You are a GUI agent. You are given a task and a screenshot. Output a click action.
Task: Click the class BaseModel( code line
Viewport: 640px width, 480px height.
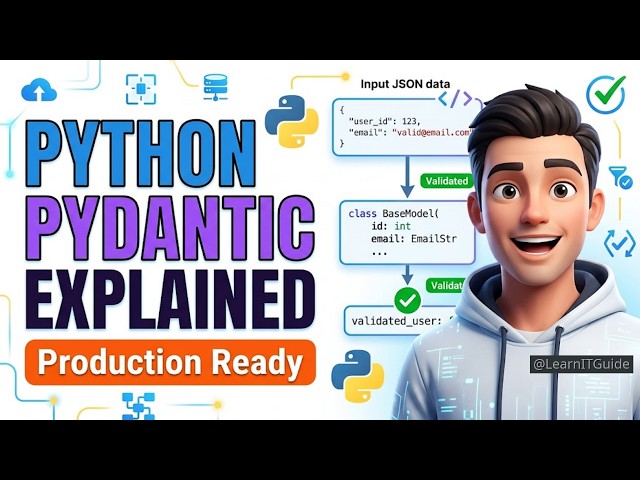point(393,213)
